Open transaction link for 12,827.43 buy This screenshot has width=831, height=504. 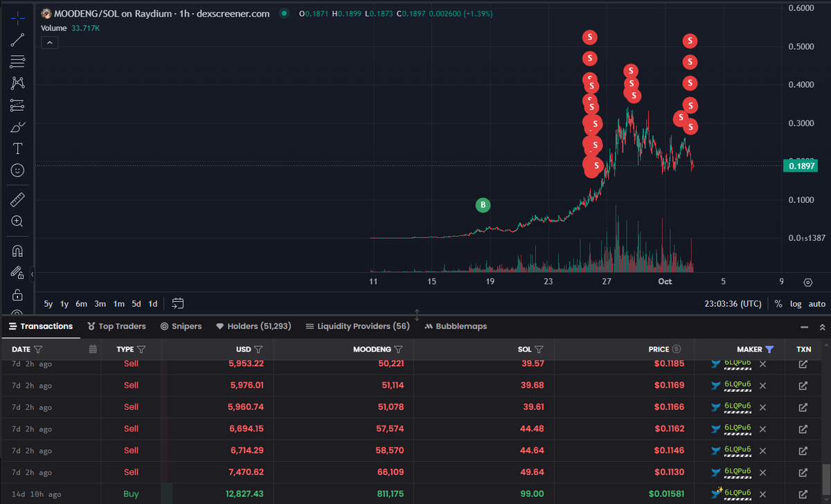click(803, 494)
